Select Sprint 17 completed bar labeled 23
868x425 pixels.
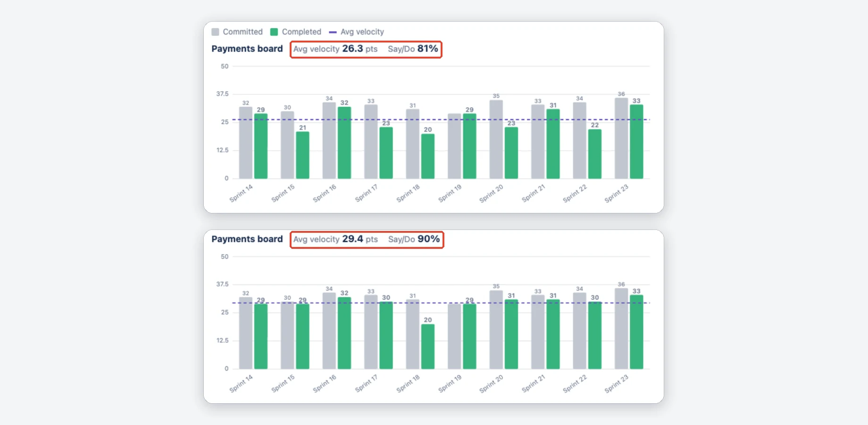click(x=386, y=153)
